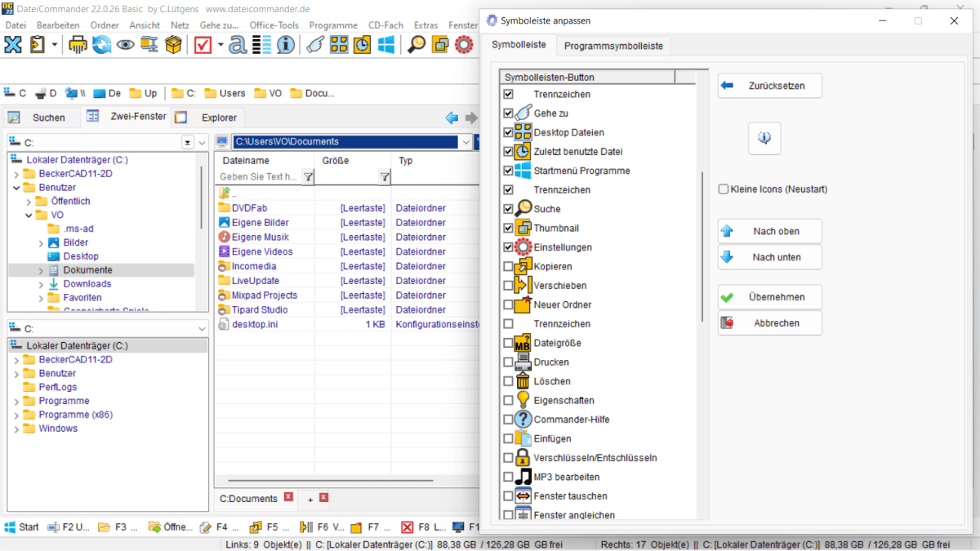This screenshot has width=980, height=551.
Task: Click the Übernehmen button
Action: pyautogui.click(x=769, y=297)
